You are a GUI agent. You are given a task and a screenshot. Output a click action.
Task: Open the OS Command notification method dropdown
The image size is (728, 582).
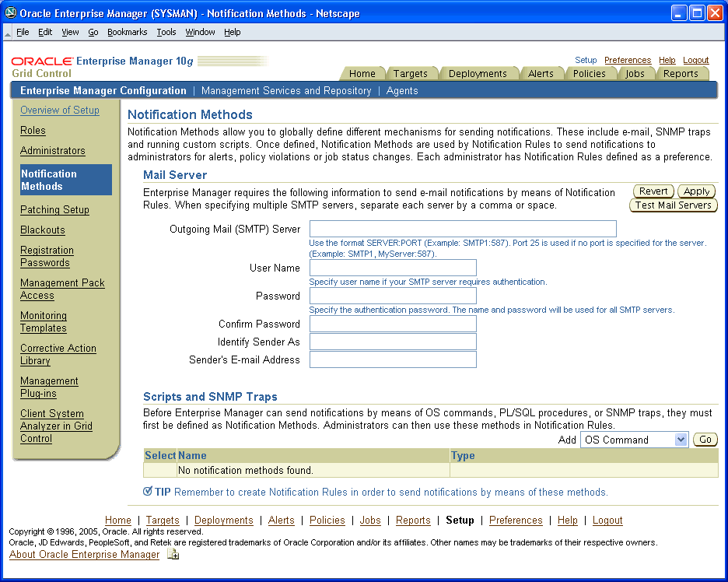click(634, 440)
